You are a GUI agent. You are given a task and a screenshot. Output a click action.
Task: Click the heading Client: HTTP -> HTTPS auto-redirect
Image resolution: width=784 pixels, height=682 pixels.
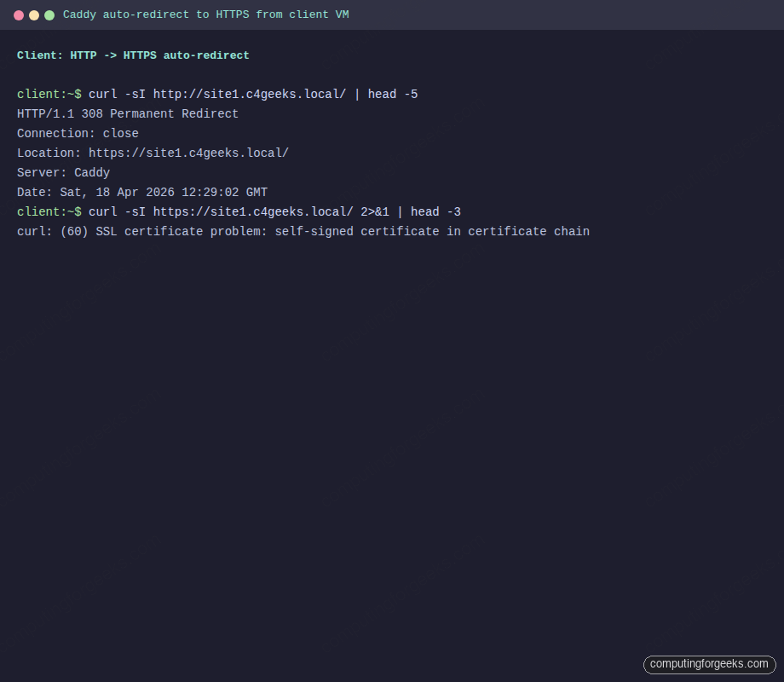coord(132,55)
